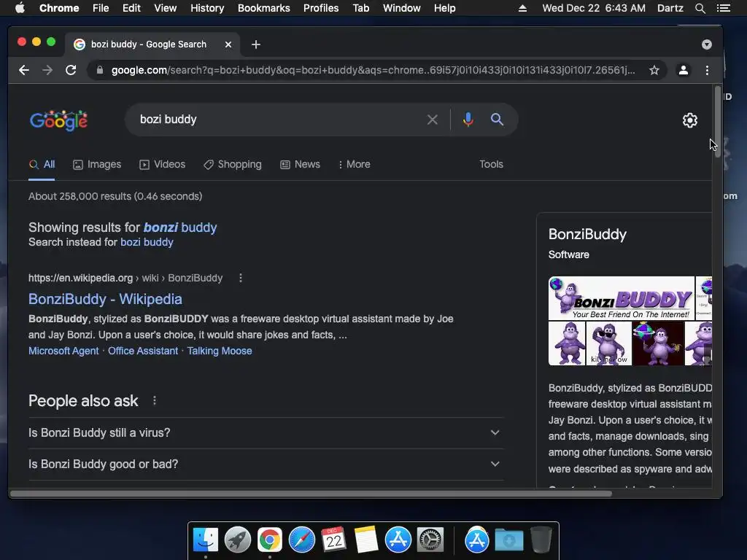Open Google search settings gear

(x=690, y=120)
